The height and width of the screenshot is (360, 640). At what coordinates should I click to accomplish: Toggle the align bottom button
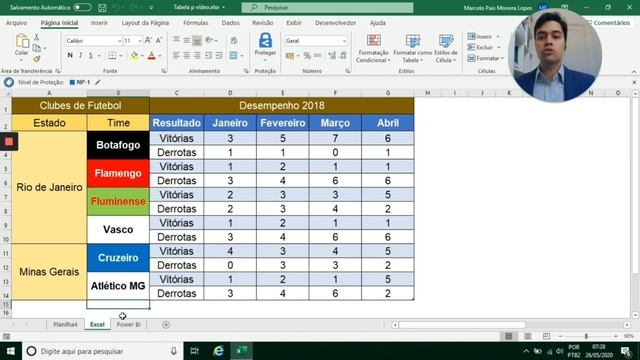(197, 40)
